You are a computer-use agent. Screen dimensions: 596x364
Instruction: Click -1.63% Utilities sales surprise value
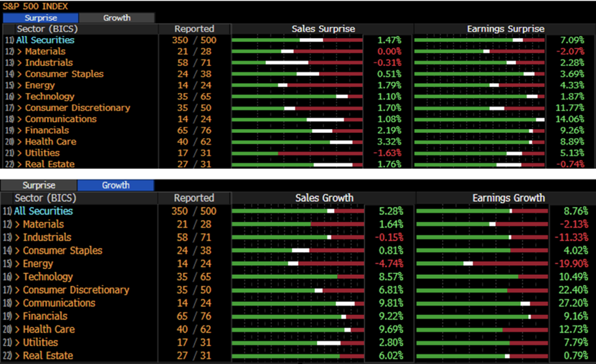tap(387, 153)
